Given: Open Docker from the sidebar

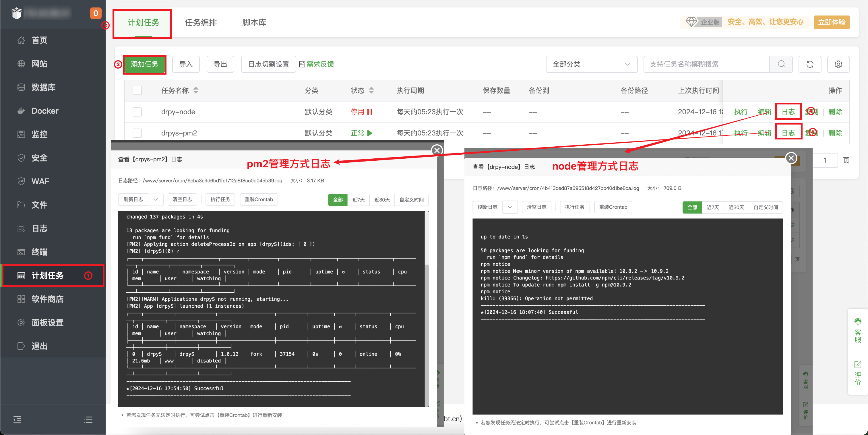Looking at the screenshot, I should pyautogui.click(x=44, y=111).
